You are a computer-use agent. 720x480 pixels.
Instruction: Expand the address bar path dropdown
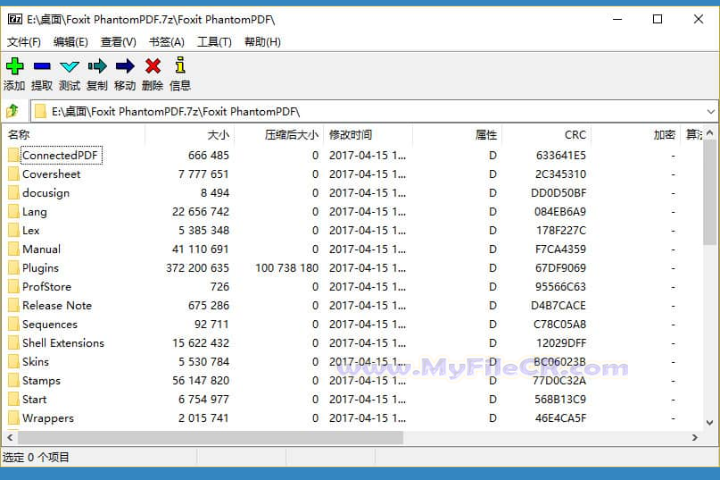(x=710, y=112)
